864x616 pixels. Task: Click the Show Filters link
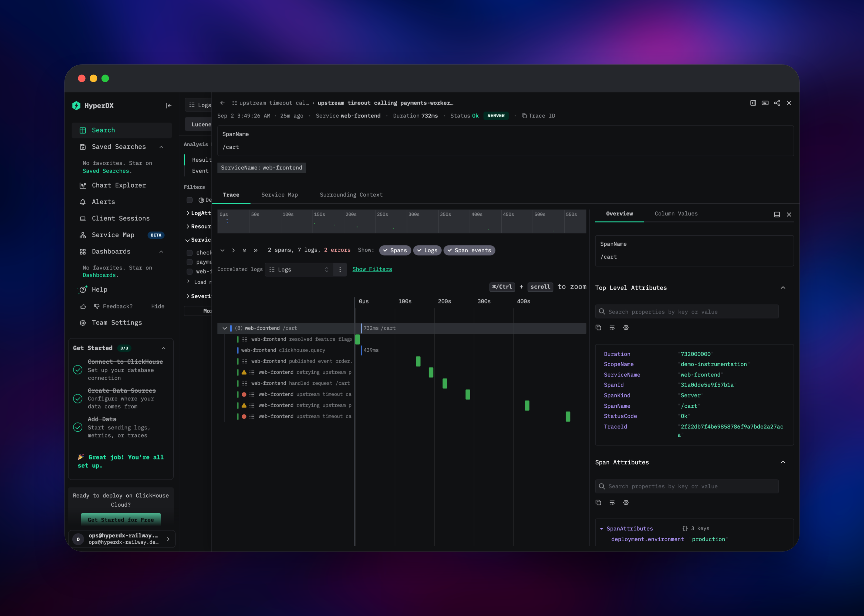(372, 269)
